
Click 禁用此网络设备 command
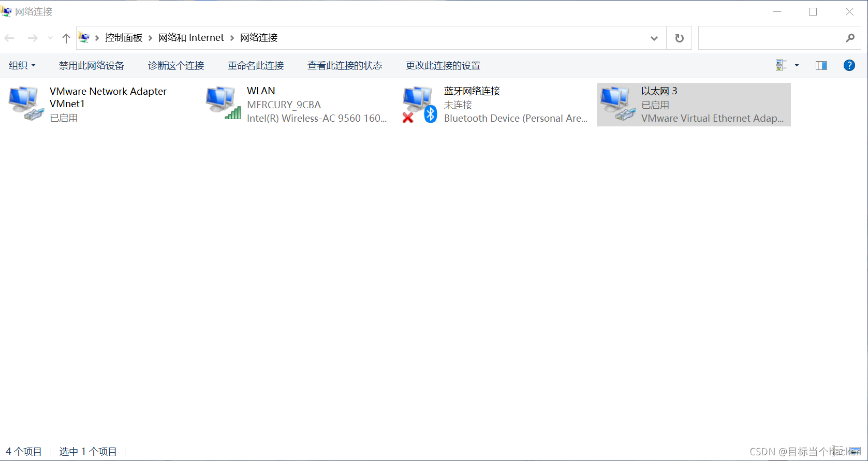click(92, 65)
